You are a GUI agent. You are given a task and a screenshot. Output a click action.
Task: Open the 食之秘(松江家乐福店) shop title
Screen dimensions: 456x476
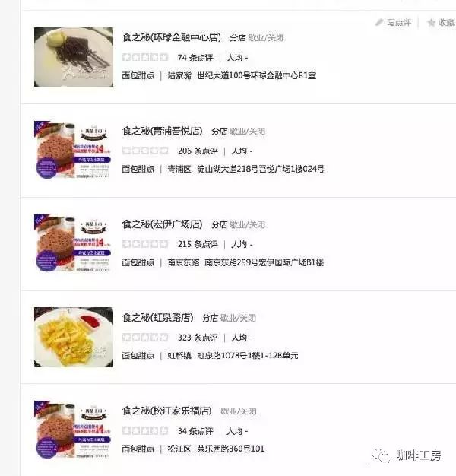point(167,411)
